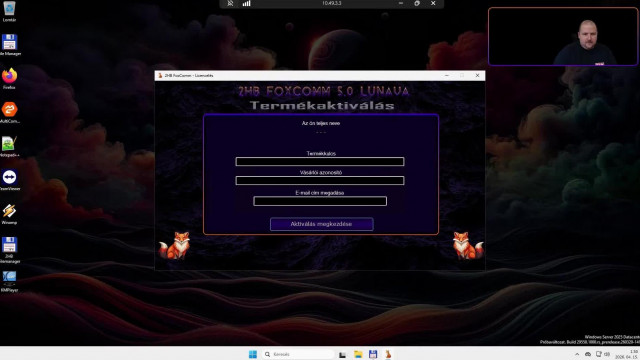Launch TeamViewer from the desktop
Screen dimensions: 640x360
(x=9, y=180)
